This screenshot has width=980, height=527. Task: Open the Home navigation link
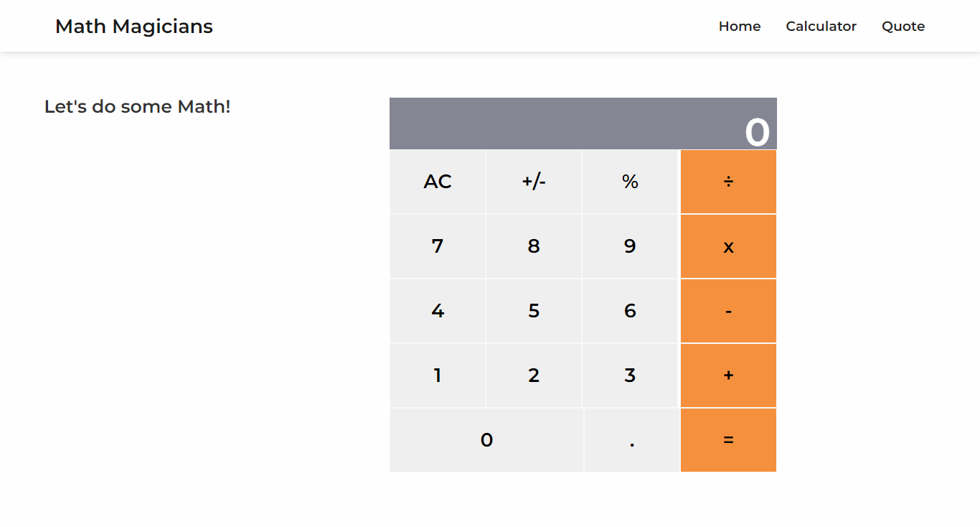pos(740,26)
